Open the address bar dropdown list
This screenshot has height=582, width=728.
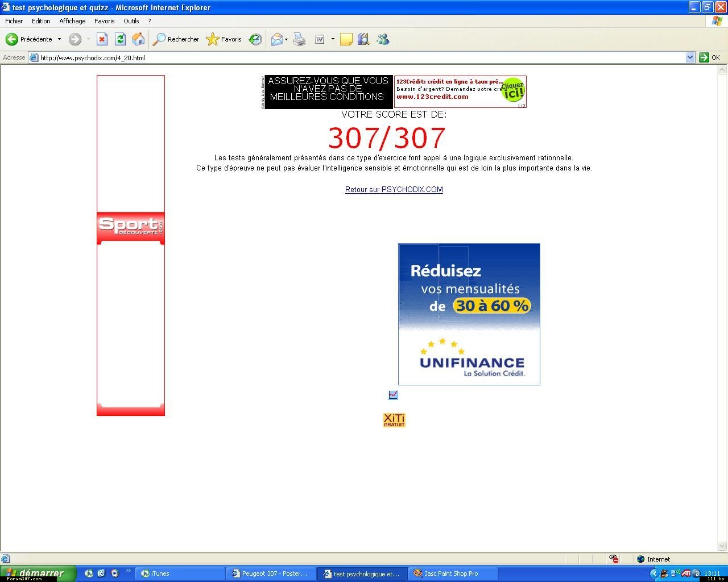(x=690, y=57)
